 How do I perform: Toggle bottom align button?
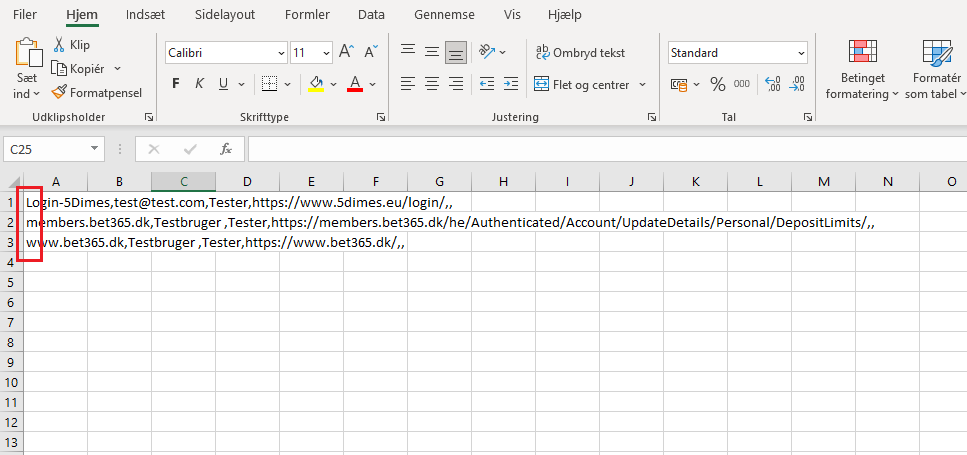point(456,52)
